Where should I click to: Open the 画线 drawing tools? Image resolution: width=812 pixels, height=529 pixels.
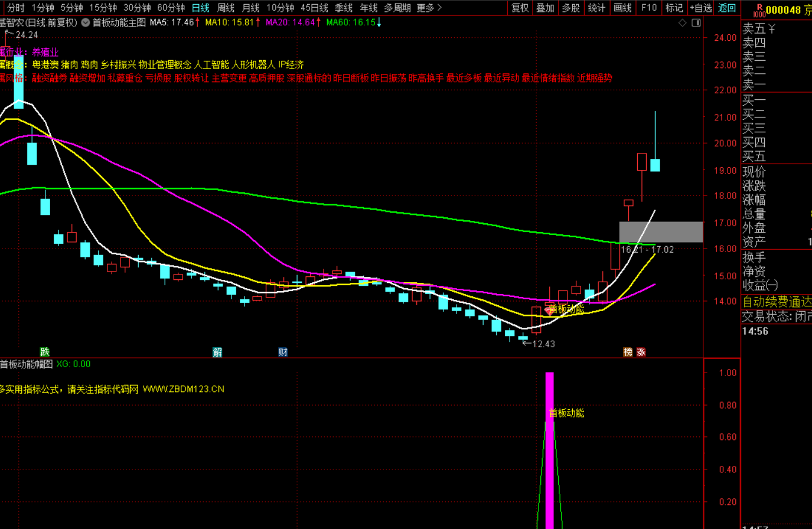(x=622, y=8)
